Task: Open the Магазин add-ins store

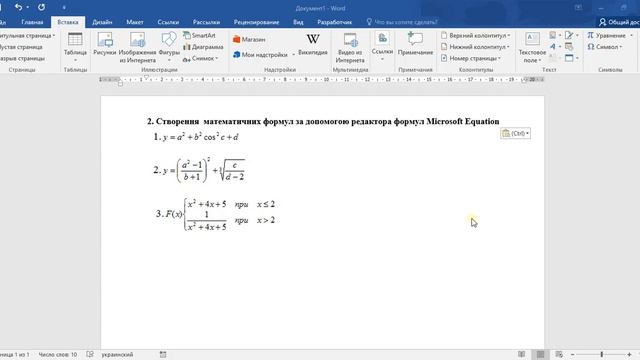Action: 249,39
